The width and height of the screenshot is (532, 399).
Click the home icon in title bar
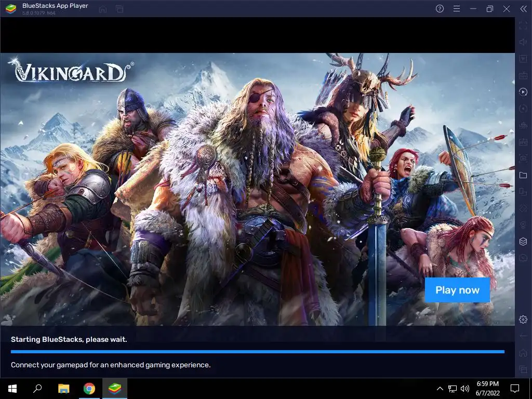[103, 9]
